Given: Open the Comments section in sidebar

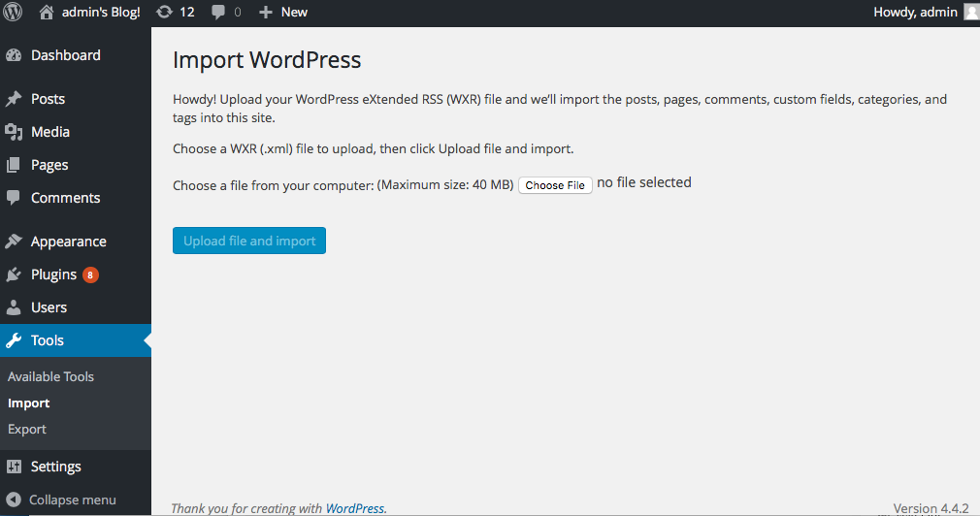Looking at the screenshot, I should (x=66, y=198).
